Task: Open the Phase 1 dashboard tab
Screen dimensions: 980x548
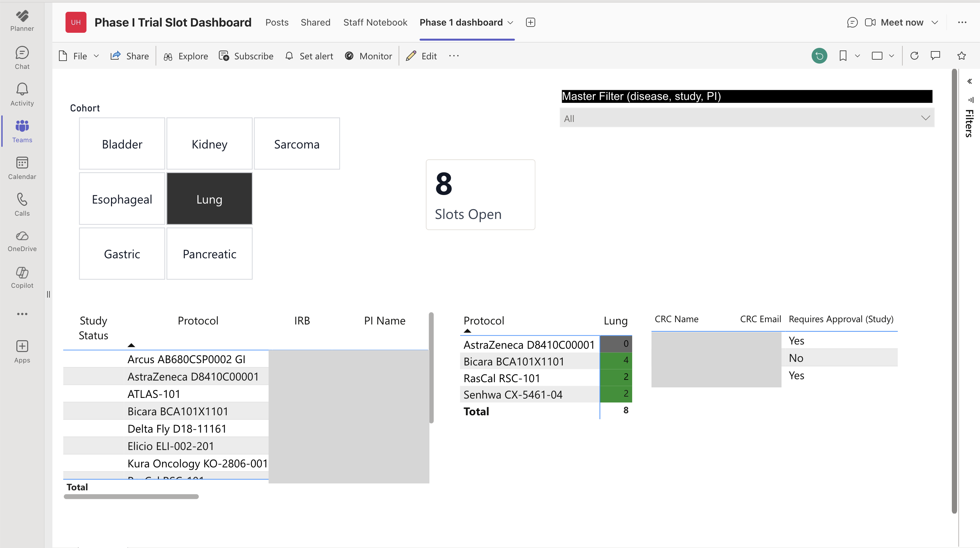Action: 461,23
